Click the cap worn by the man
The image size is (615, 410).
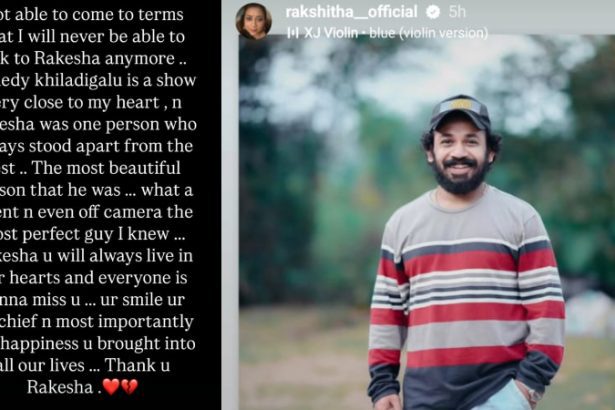point(459,112)
